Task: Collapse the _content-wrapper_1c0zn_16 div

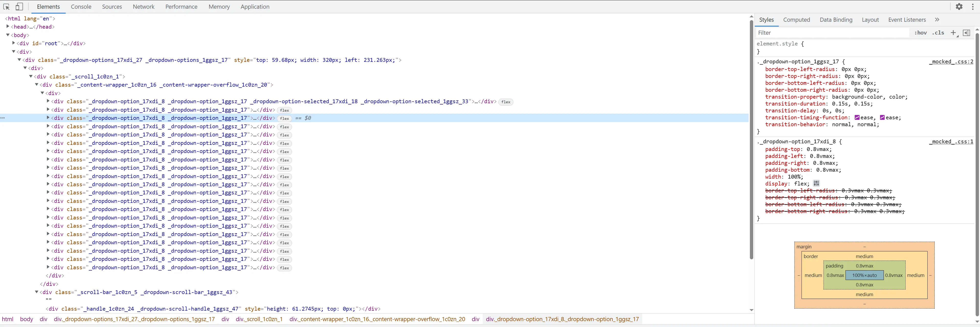Action: coord(37,85)
